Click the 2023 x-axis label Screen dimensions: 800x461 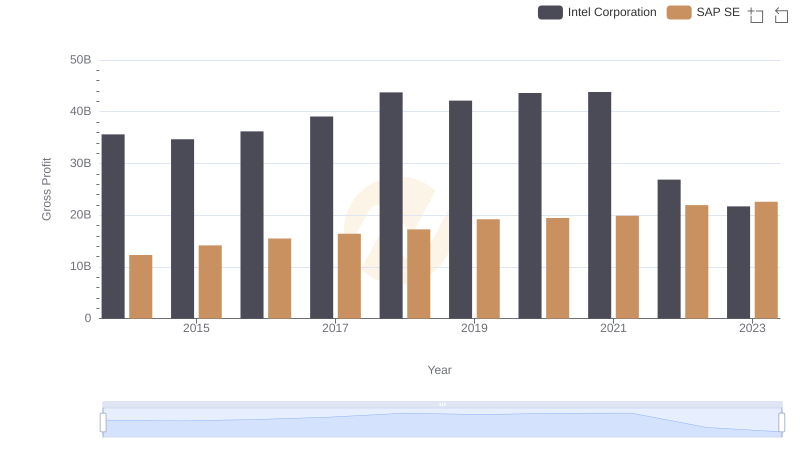(752, 328)
